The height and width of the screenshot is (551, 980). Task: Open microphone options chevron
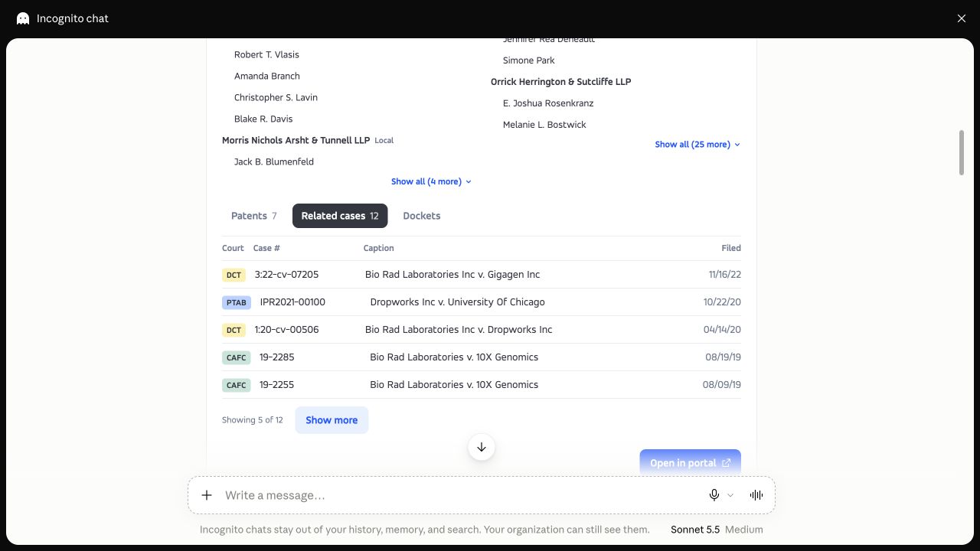730,495
